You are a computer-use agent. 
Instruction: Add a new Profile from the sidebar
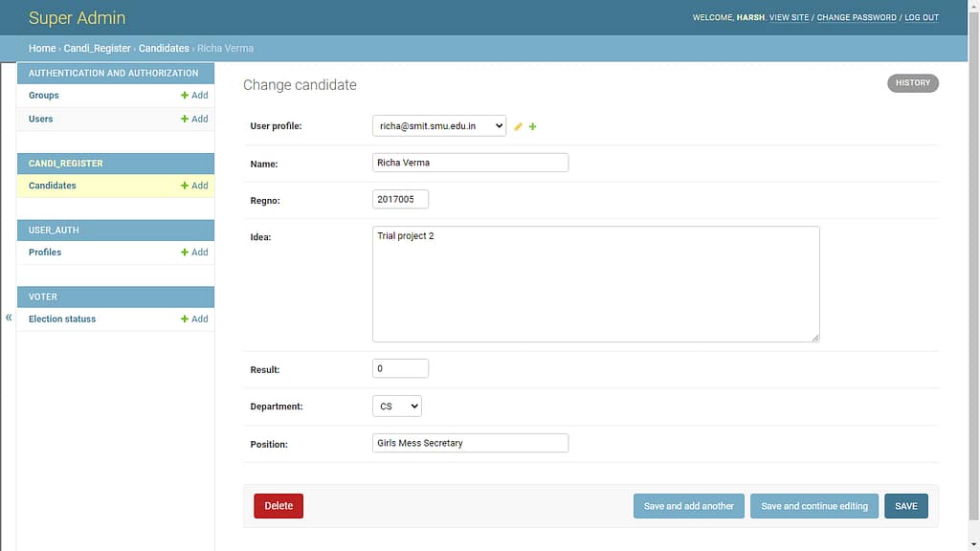tap(194, 253)
